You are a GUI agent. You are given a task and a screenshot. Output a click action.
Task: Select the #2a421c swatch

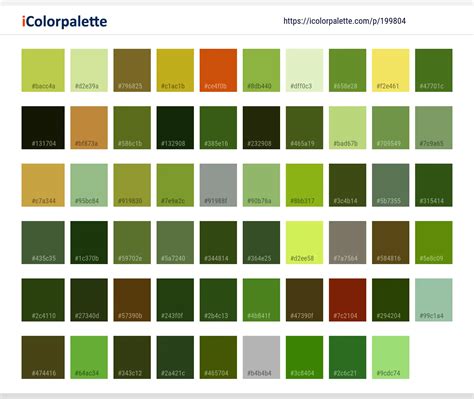tap(175, 357)
